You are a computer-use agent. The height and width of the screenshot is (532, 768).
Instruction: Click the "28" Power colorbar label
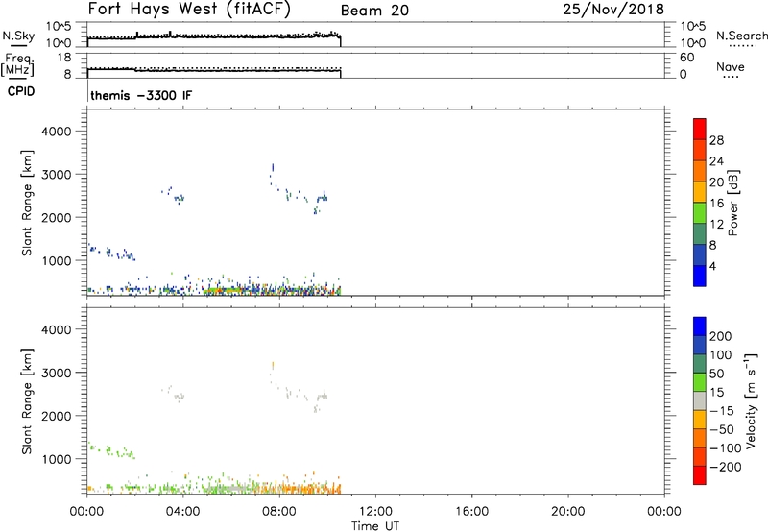click(716, 140)
